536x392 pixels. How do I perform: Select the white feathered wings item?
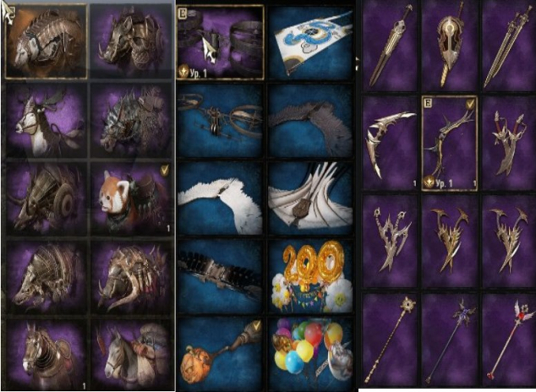(220, 198)
